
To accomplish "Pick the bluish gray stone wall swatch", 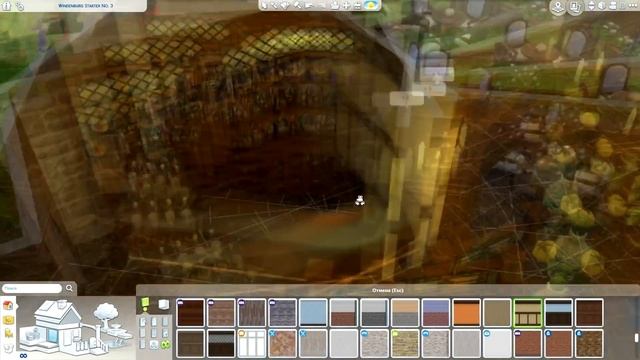I will (x=282, y=313).
